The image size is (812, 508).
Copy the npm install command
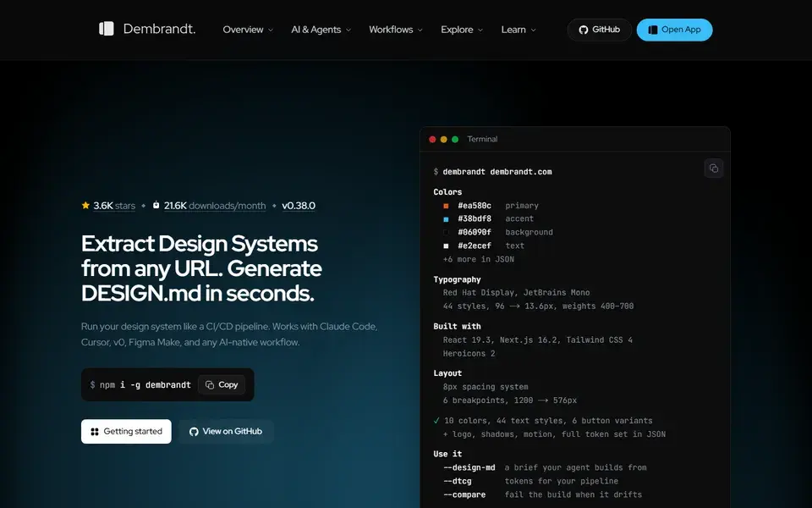tap(222, 384)
